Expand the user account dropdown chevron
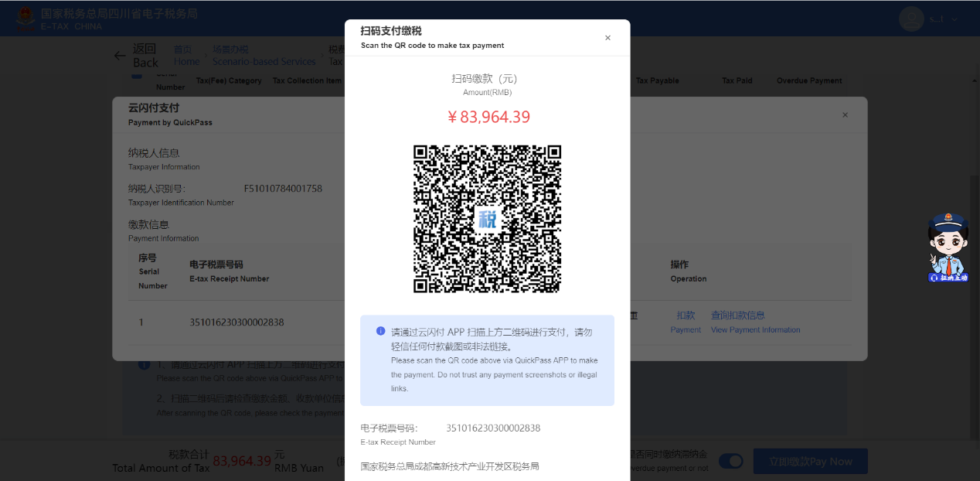980x481 pixels. tap(954, 19)
